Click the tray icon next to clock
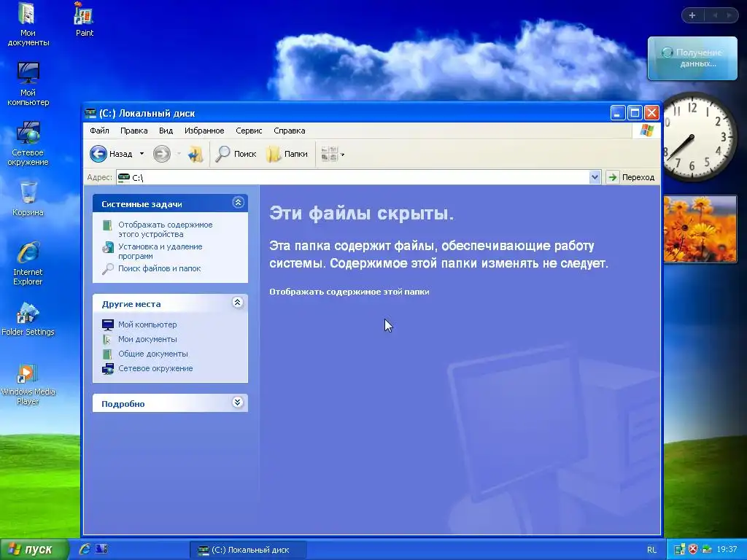 click(706, 549)
